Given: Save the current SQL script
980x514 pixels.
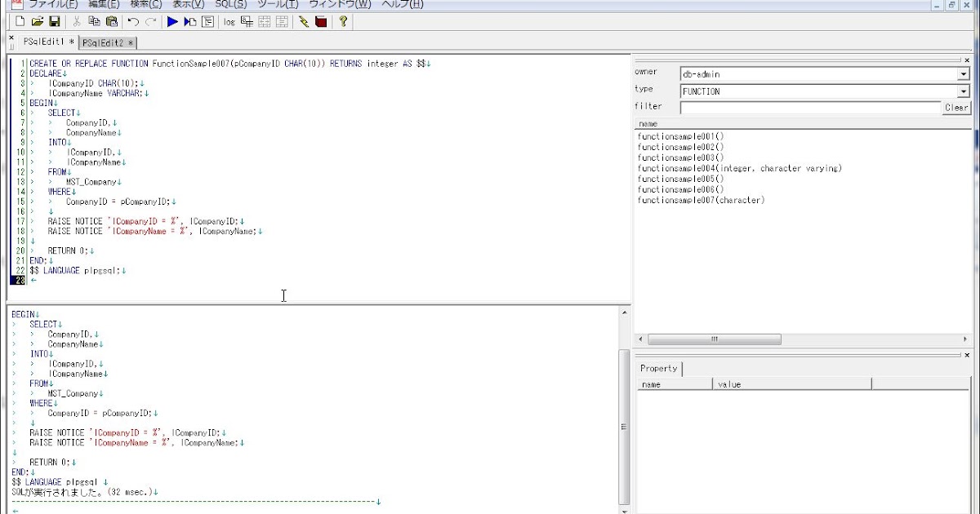Looking at the screenshot, I should click(53, 22).
